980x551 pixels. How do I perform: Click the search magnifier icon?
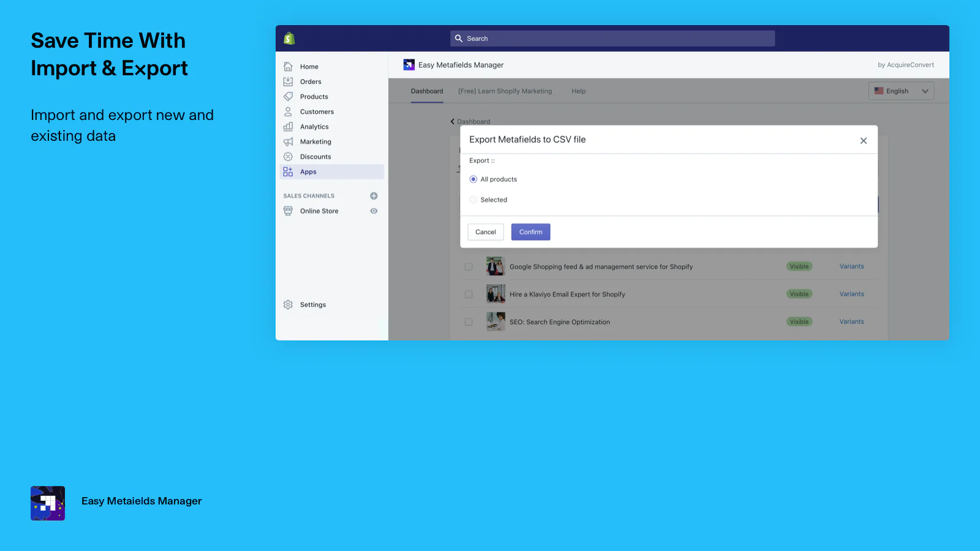click(x=458, y=39)
